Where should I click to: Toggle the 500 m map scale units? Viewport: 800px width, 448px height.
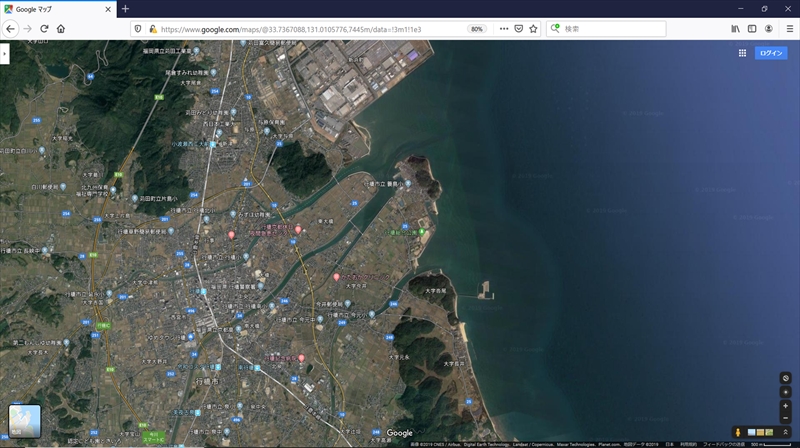[770, 444]
